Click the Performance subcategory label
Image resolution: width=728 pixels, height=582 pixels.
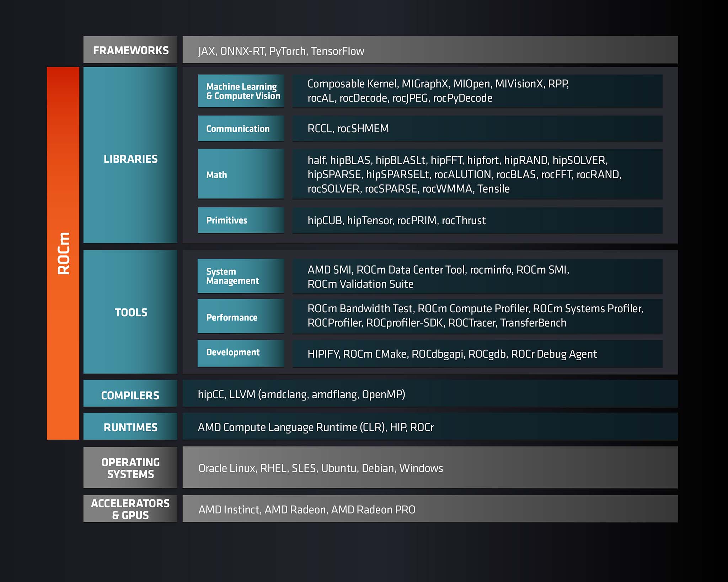point(241,316)
